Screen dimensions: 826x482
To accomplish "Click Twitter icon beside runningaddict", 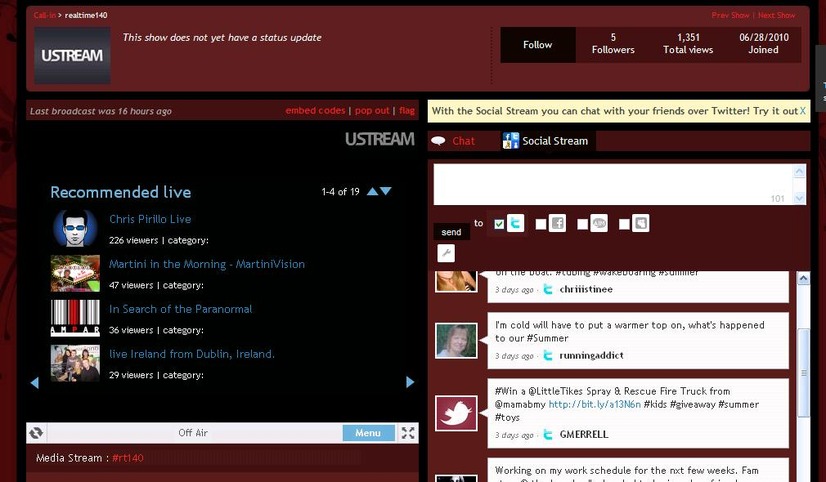I will pos(548,356).
